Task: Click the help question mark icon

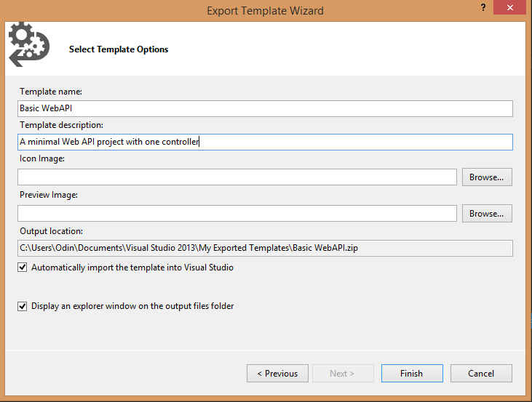Action: pyautogui.click(x=483, y=7)
